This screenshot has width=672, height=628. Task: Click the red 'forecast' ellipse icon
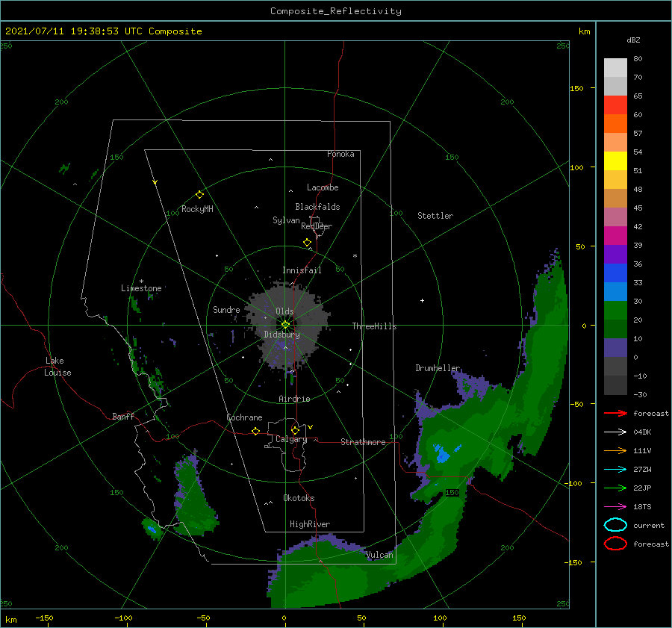pos(615,544)
